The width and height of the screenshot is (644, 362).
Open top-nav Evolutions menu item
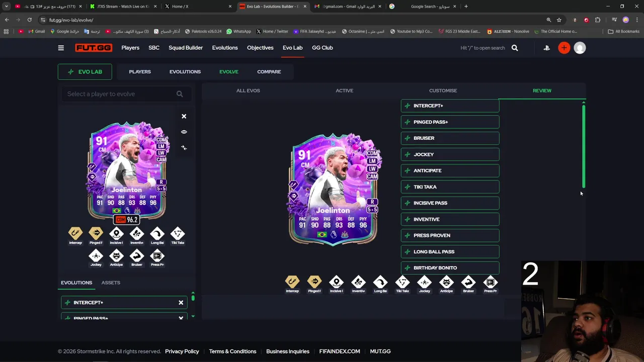pyautogui.click(x=225, y=48)
